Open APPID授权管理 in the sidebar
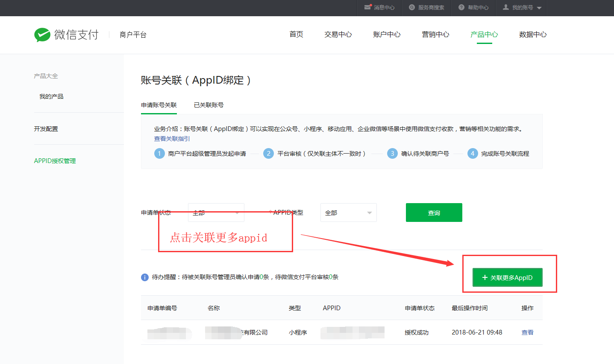The image size is (614, 364). (55, 161)
